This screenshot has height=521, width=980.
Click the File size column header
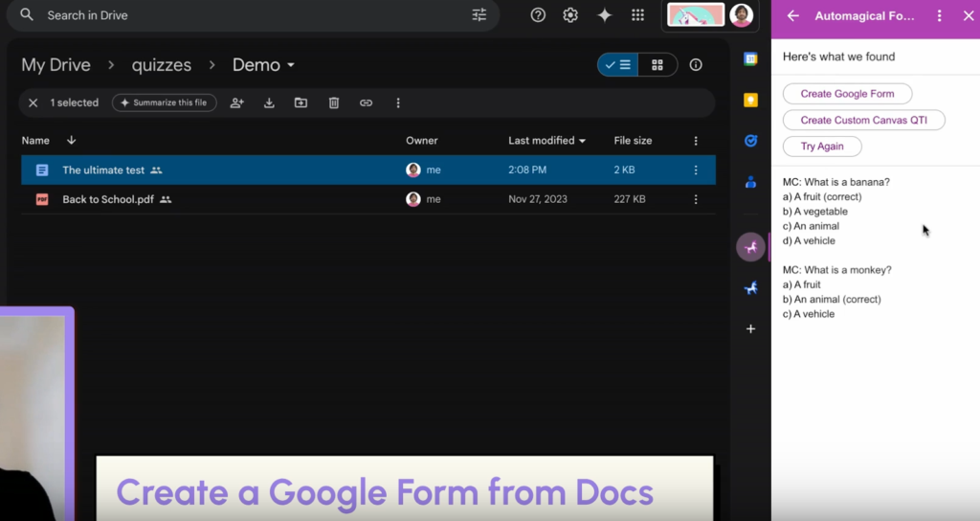click(633, 140)
